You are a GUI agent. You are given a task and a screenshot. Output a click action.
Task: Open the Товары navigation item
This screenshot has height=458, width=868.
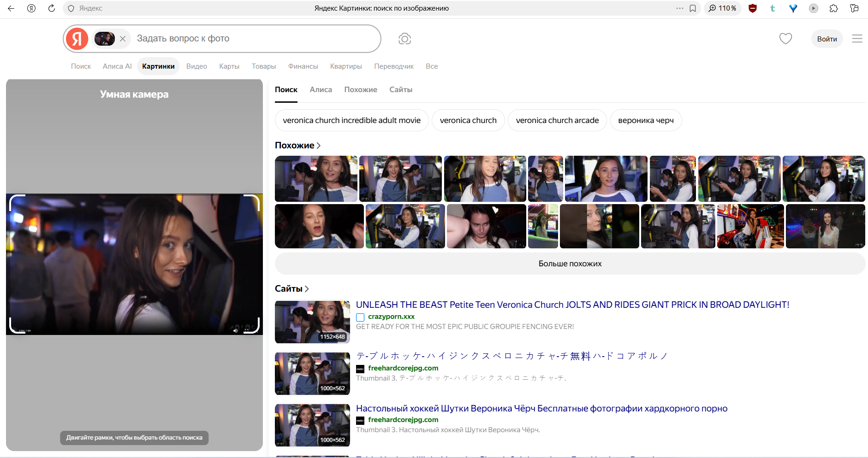[x=264, y=66]
